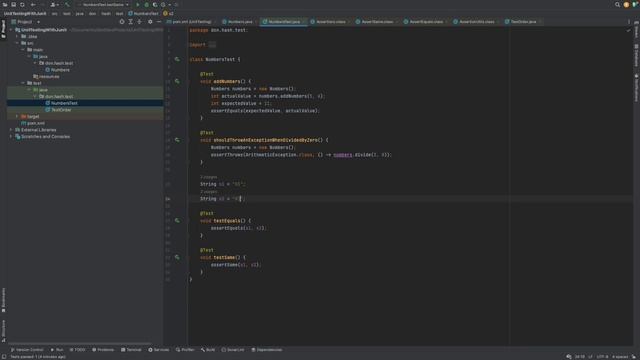
Task: Open Search Everywhere magnifier icon
Action: (x=617, y=4)
